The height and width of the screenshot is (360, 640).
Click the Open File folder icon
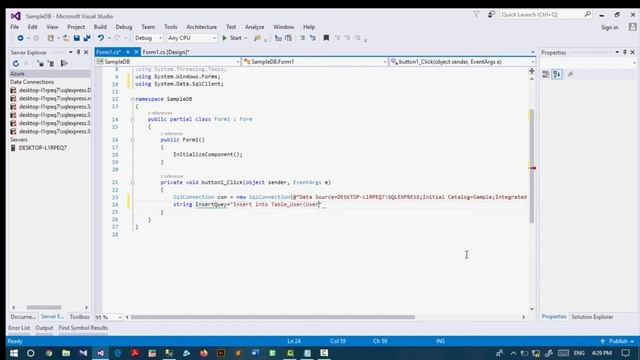point(66,38)
